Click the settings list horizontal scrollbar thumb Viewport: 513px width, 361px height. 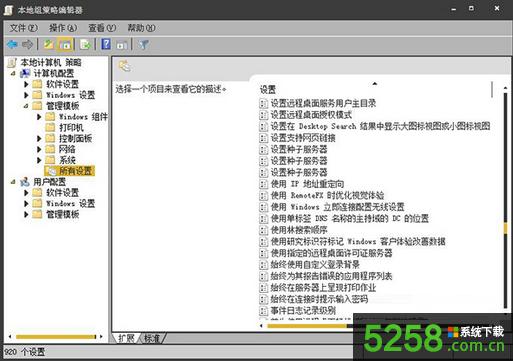(x=307, y=326)
